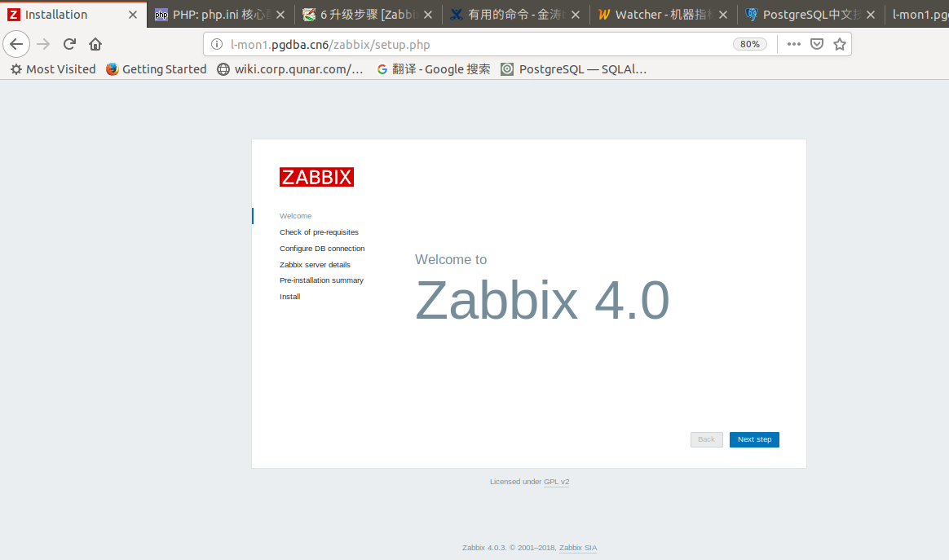Viewport: 949px width, 560px height.
Task: Click the 80% zoom indicator
Action: tap(749, 43)
